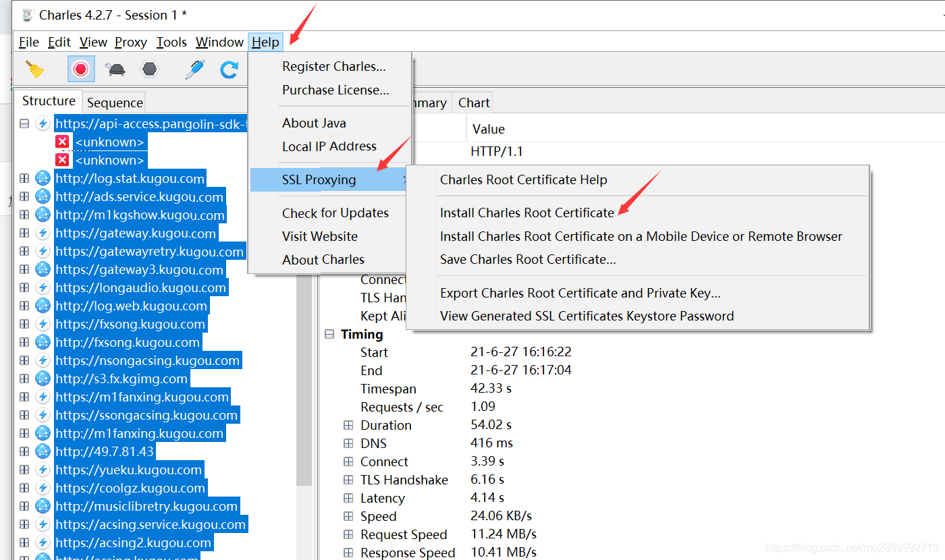Expand the https://gateway.kugou.com node
Viewport: 945px width, 560px height.
pos(24,233)
